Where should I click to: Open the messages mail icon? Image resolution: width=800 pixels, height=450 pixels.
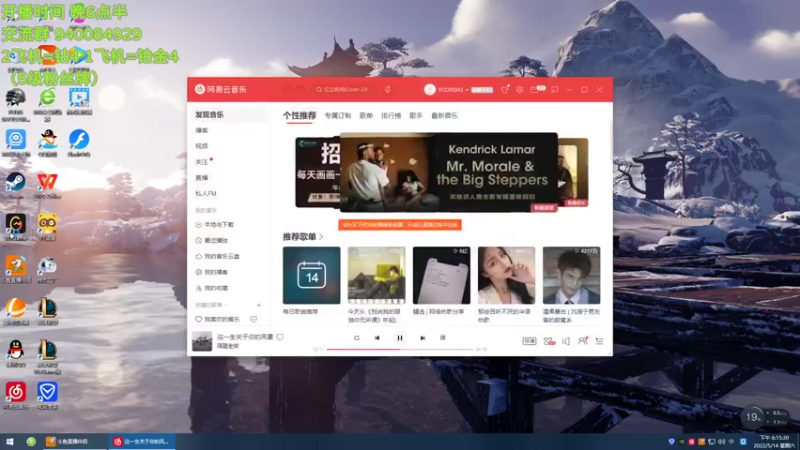(535, 89)
